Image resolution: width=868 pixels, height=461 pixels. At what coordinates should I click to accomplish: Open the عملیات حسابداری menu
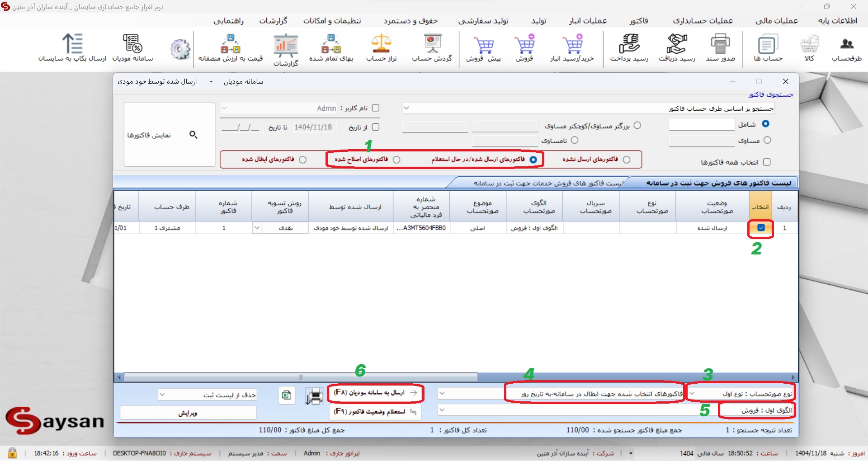pyautogui.click(x=703, y=21)
